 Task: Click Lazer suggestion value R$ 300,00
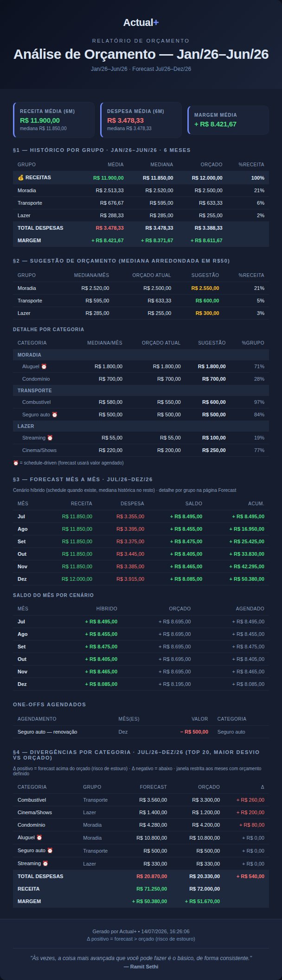207,313
